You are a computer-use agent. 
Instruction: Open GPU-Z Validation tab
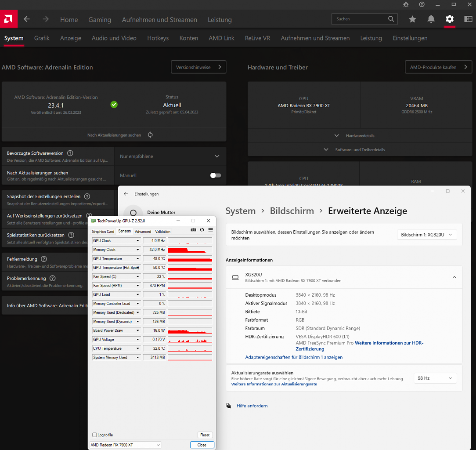click(163, 232)
